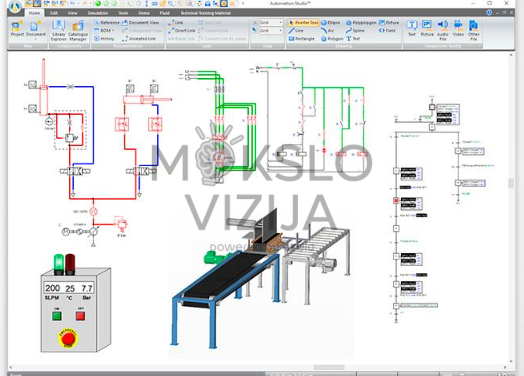524x376 pixels.
Task: Click the Component Tooltip Text icon
Action: 412,28
